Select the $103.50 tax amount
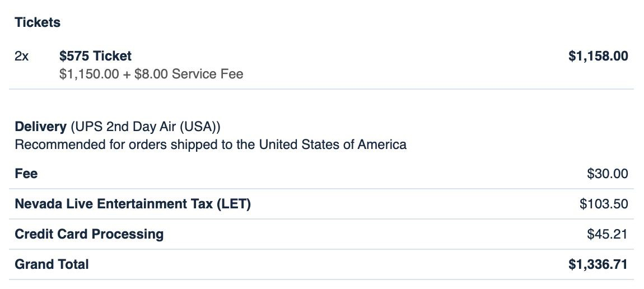Screen dimensions: 644x289 coord(604,204)
